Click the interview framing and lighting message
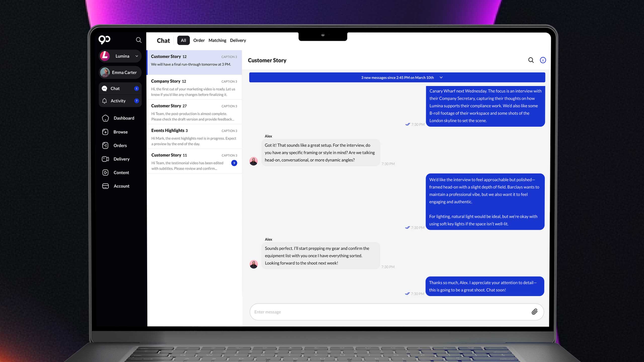 click(485, 202)
